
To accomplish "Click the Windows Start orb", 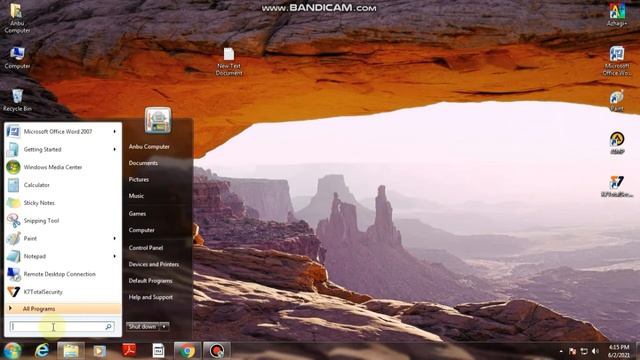I will [12, 351].
